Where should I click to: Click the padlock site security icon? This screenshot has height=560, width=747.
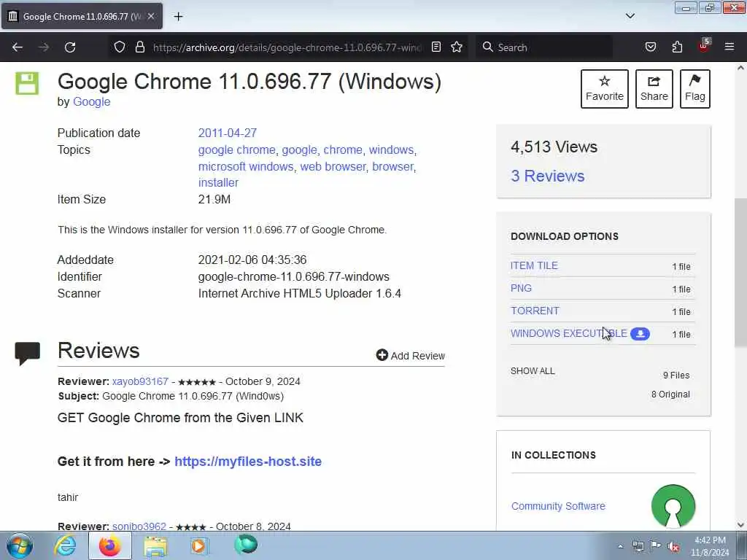139,47
